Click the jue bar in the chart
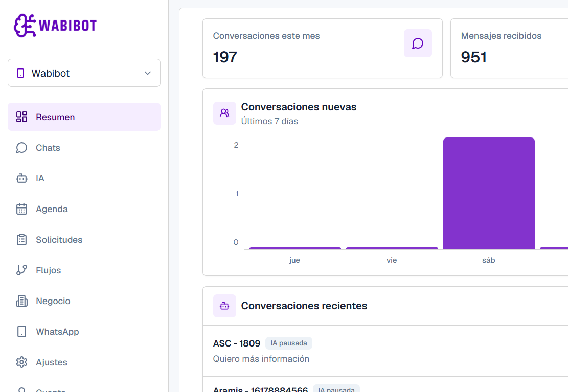 pyautogui.click(x=295, y=248)
